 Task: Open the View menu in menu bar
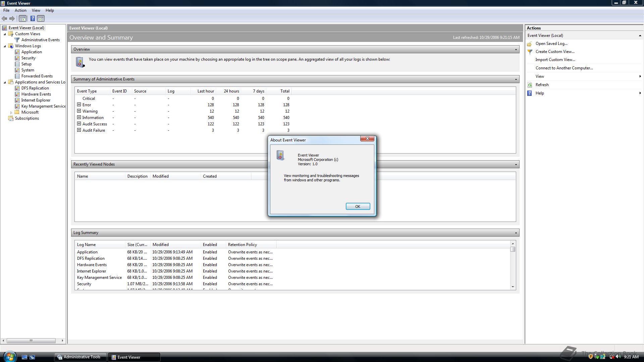click(36, 10)
